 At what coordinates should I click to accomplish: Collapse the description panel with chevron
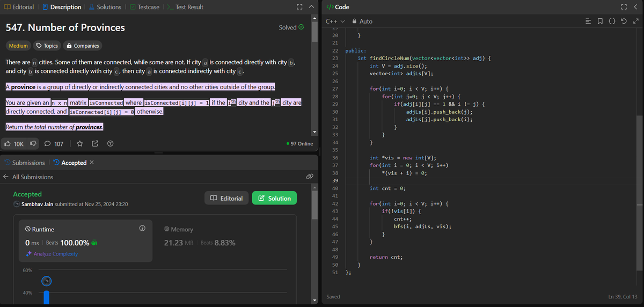click(311, 7)
